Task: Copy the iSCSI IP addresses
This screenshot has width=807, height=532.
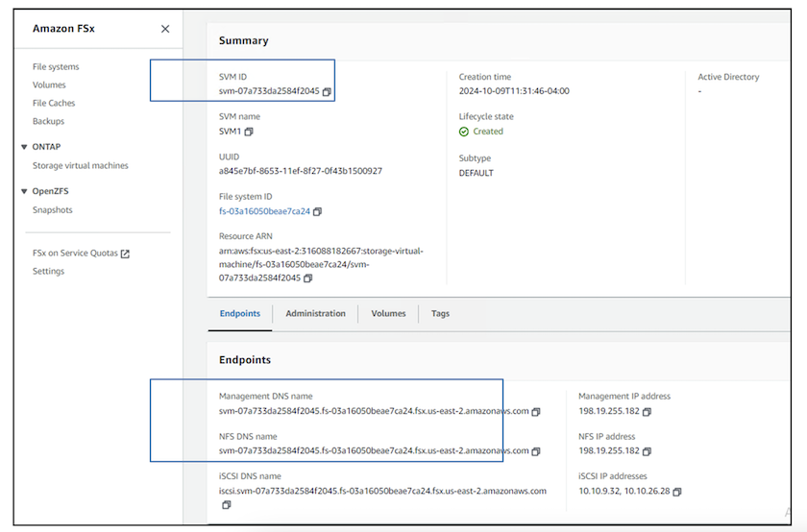Action: pyautogui.click(x=677, y=492)
